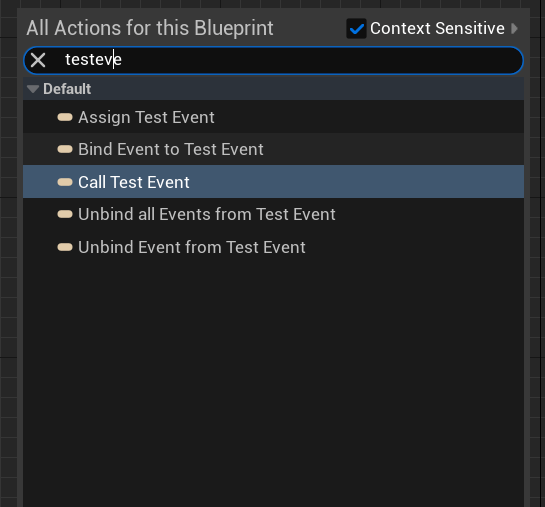
Task: Clear the search text with X icon
Action: 38,60
